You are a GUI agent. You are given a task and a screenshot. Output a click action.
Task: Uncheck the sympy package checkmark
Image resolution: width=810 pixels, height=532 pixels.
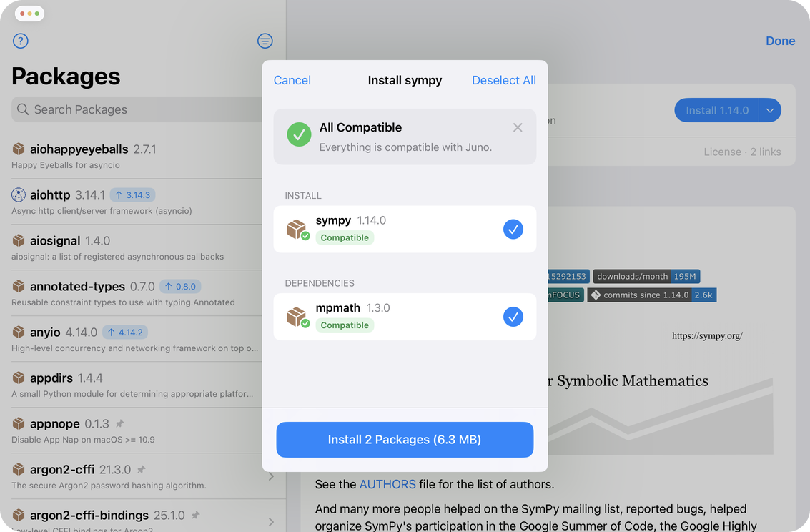513,230
